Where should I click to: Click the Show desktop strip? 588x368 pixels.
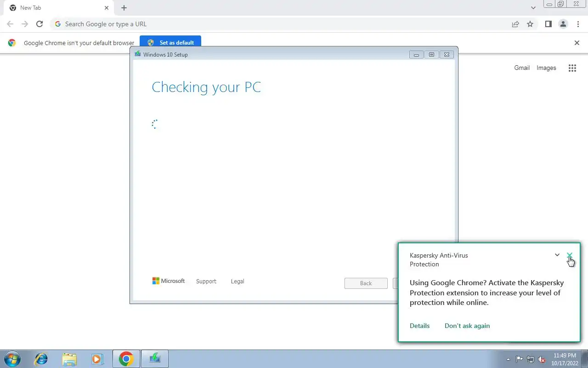(584, 359)
